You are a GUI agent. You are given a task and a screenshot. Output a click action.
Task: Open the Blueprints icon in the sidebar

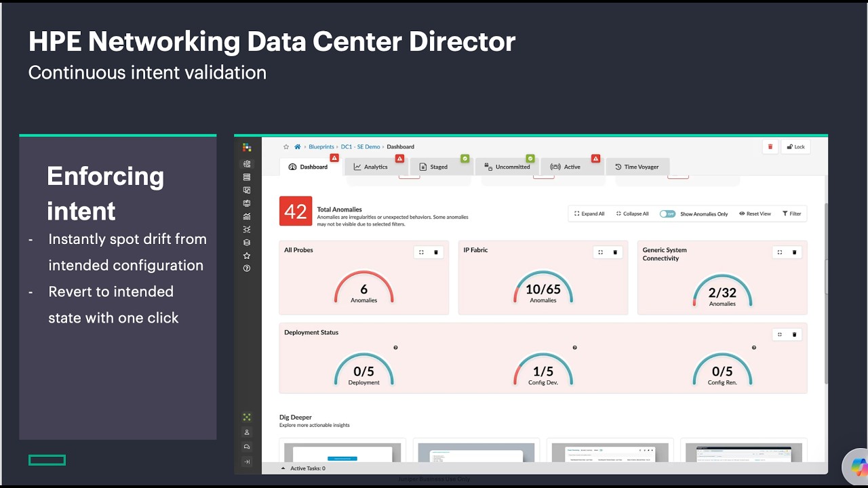(x=247, y=164)
